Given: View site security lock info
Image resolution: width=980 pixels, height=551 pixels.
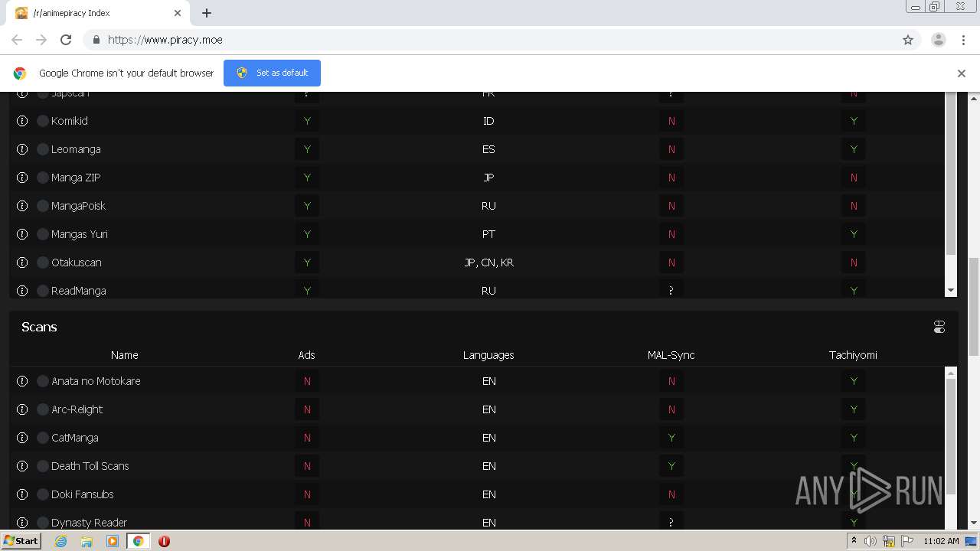Looking at the screenshot, I should click(96, 40).
